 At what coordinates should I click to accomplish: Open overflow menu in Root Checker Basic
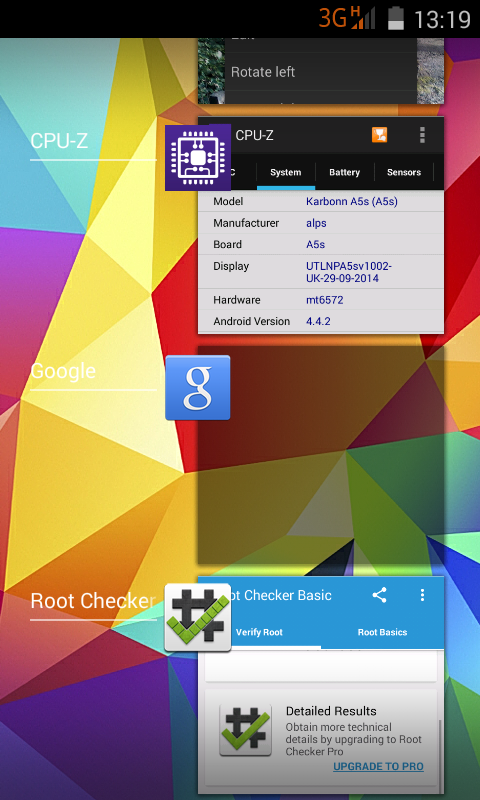pos(422,595)
